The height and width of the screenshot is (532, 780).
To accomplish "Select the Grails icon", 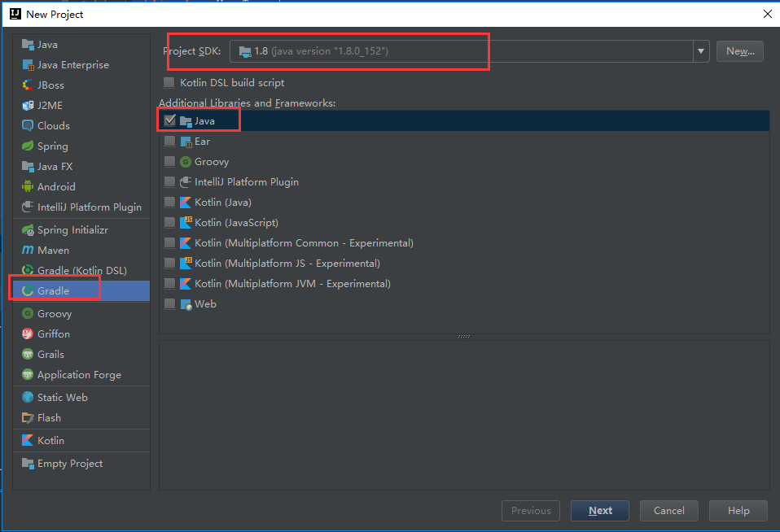I will (x=28, y=355).
